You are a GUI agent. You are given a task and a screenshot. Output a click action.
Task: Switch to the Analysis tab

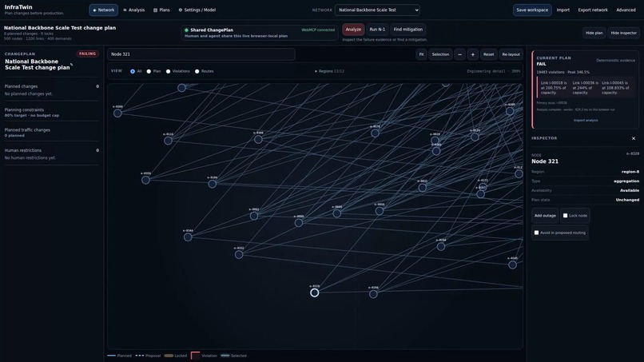click(134, 10)
